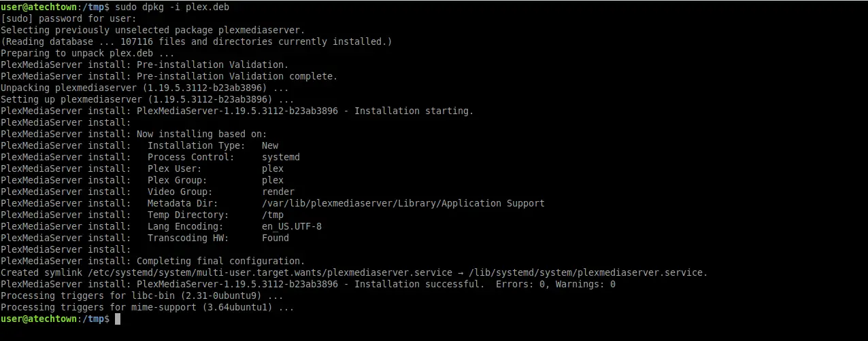
Task: Click the 'systemd' Process Control value
Action: click(x=281, y=157)
